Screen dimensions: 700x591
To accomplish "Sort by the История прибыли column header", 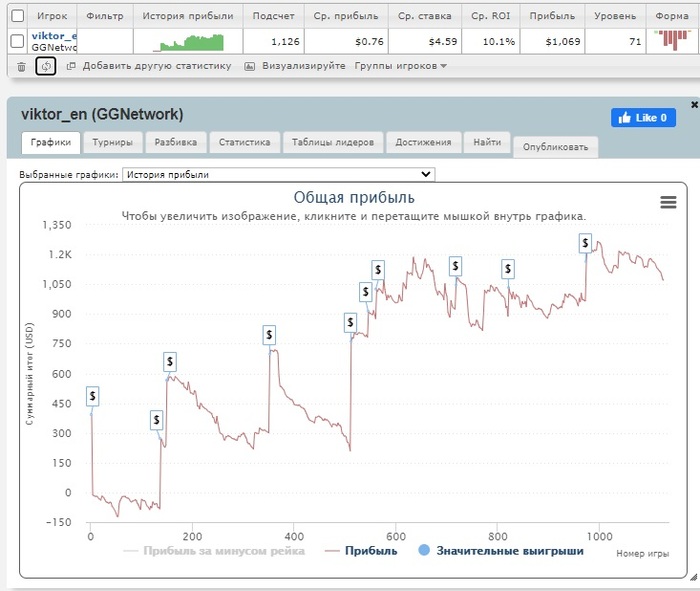I will pyautogui.click(x=188, y=16).
